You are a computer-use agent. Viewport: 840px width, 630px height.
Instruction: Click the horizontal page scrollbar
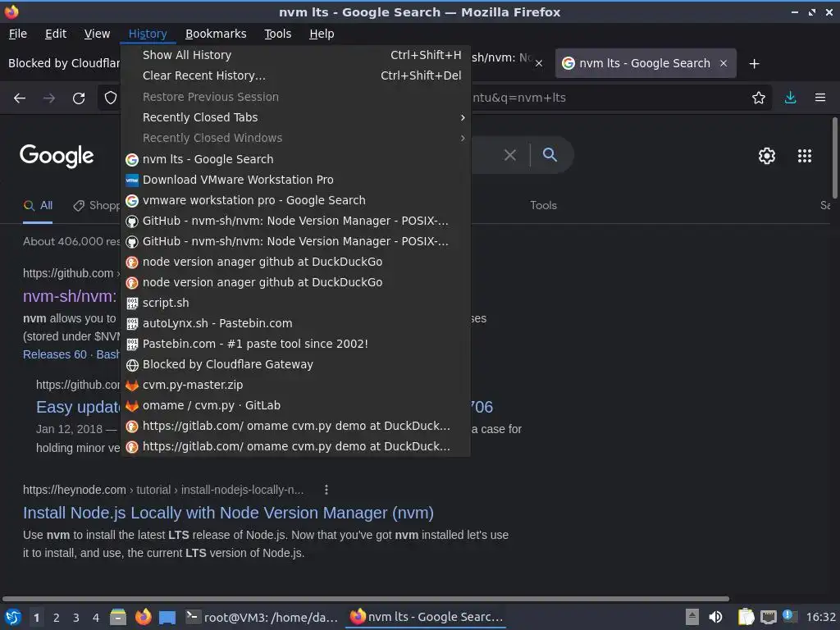click(x=365, y=598)
